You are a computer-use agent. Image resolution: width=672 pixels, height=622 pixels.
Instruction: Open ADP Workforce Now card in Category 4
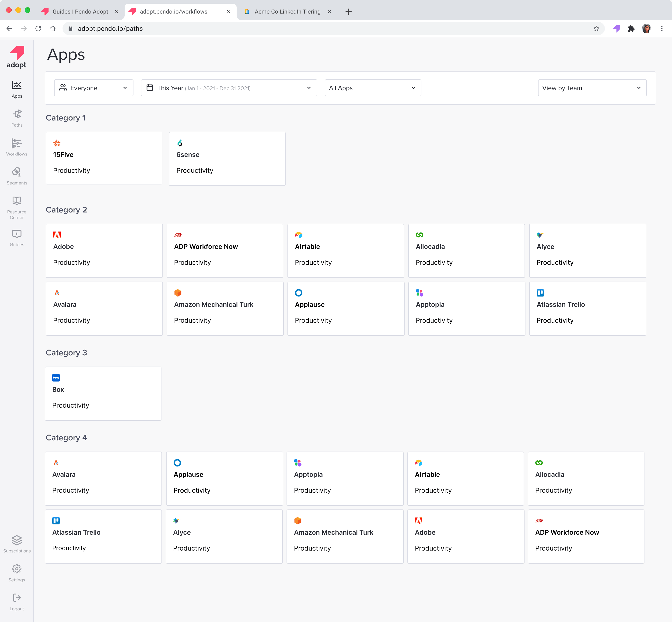click(586, 537)
